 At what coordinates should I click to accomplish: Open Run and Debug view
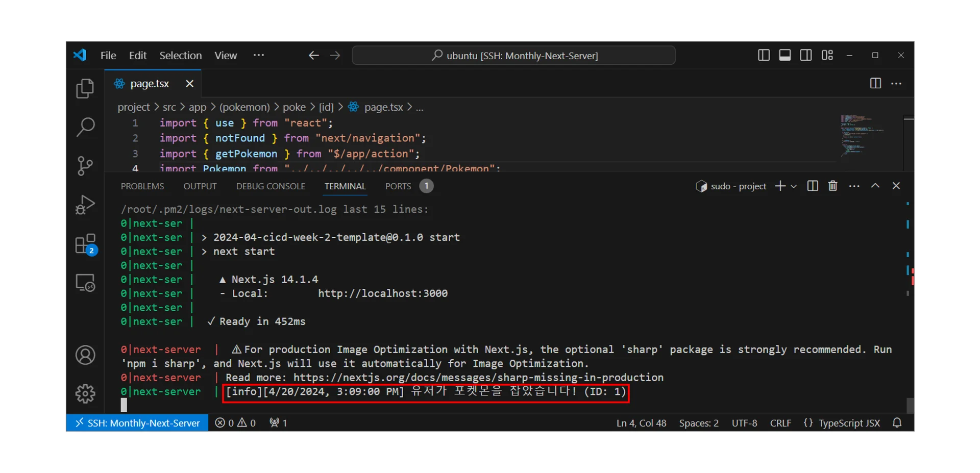(85, 205)
